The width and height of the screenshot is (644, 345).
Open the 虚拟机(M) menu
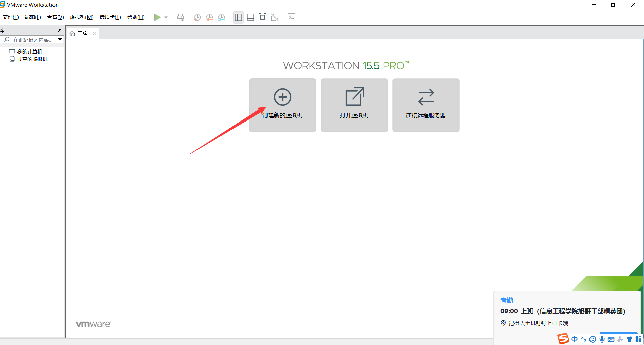(x=82, y=17)
